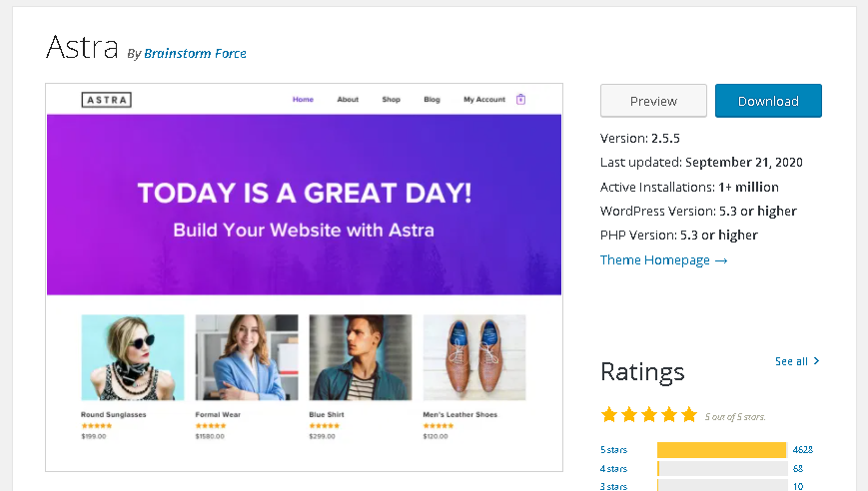The width and height of the screenshot is (868, 491).
Task: Click "WordPress Version: 5.3 or higher" text
Action: (x=698, y=212)
